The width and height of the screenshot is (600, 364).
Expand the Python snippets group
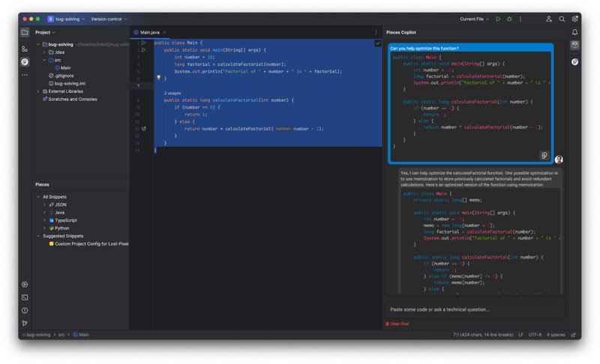pos(44,228)
